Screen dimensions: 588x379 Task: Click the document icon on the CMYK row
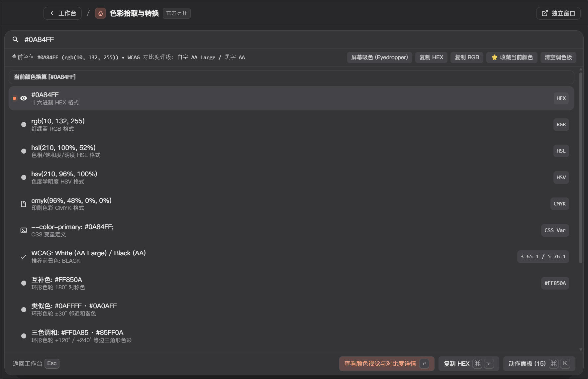tap(24, 204)
